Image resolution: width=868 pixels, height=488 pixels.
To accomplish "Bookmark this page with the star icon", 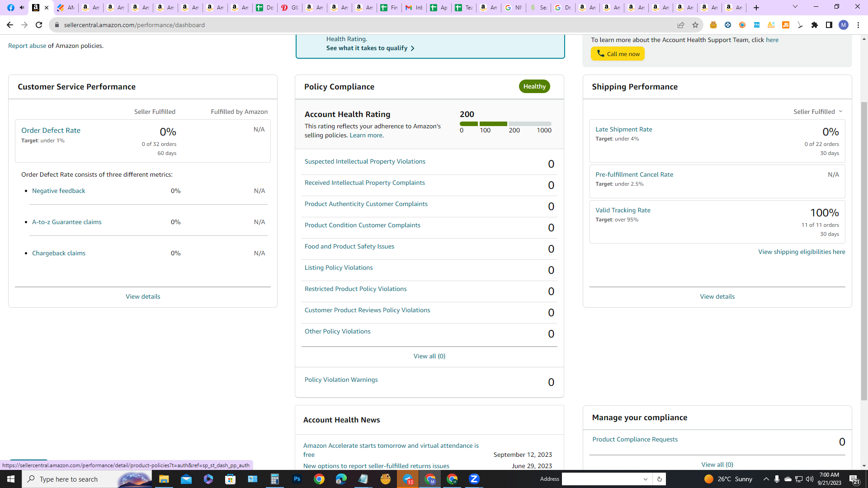I will coord(695,25).
